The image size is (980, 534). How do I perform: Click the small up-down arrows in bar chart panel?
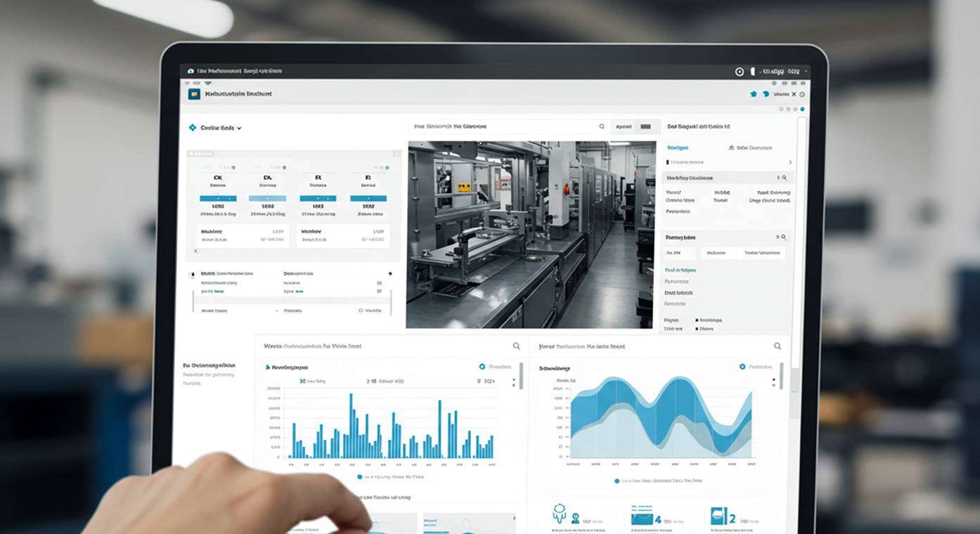(514, 383)
